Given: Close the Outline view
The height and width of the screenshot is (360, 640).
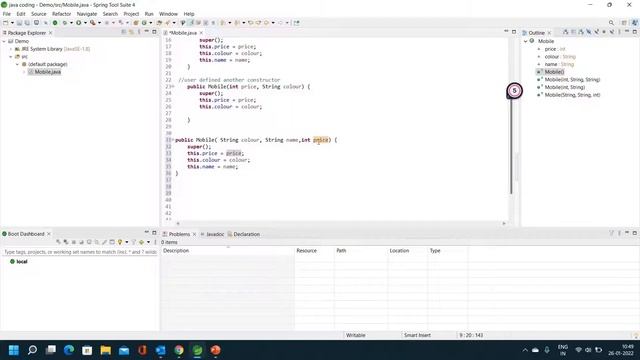Looking at the screenshot, I should tap(549, 33).
